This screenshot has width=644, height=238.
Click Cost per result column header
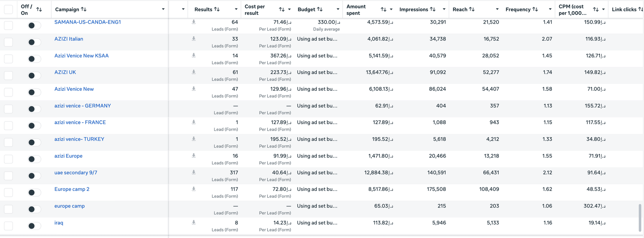pyautogui.click(x=255, y=10)
